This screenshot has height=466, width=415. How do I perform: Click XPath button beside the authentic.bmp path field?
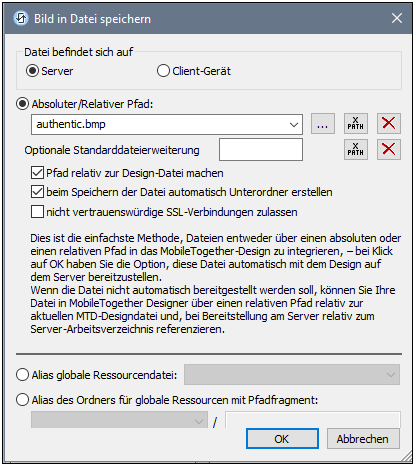tap(356, 124)
